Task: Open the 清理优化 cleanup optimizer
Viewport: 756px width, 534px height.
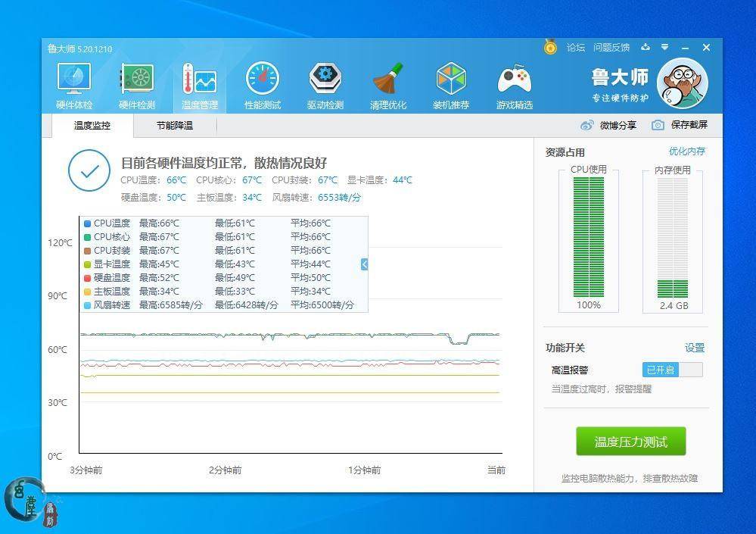Action: 388,81
